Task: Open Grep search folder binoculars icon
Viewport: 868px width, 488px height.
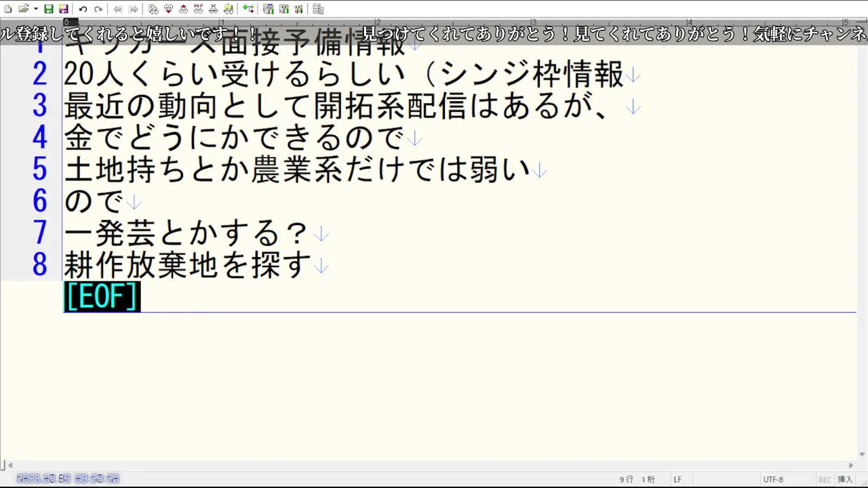Action: pyautogui.click(x=229, y=9)
